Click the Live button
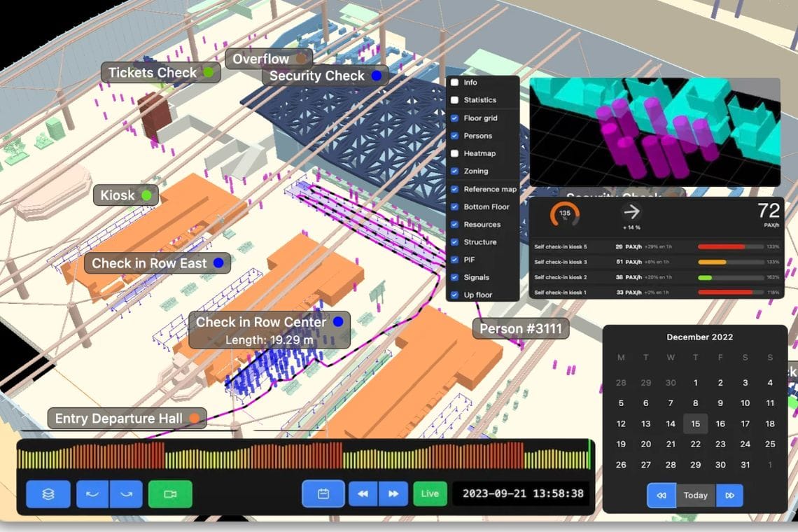This screenshot has width=798, height=532. click(430, 493)
